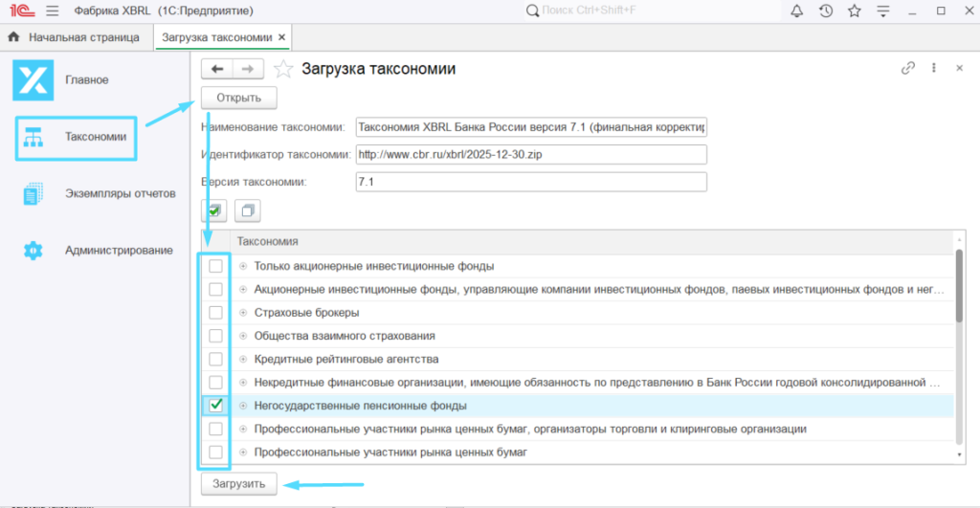
Task: Check the last Профессиональные участники рынка ценных бумаг row
Action: pos(215,452)
